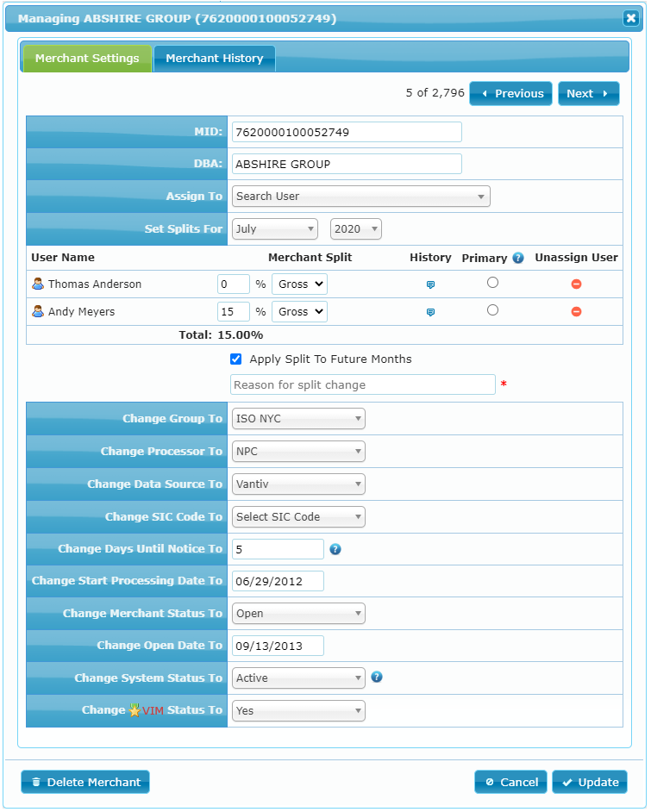
Task: Click Andy Meyers user icon
Action: click(38, 311)
